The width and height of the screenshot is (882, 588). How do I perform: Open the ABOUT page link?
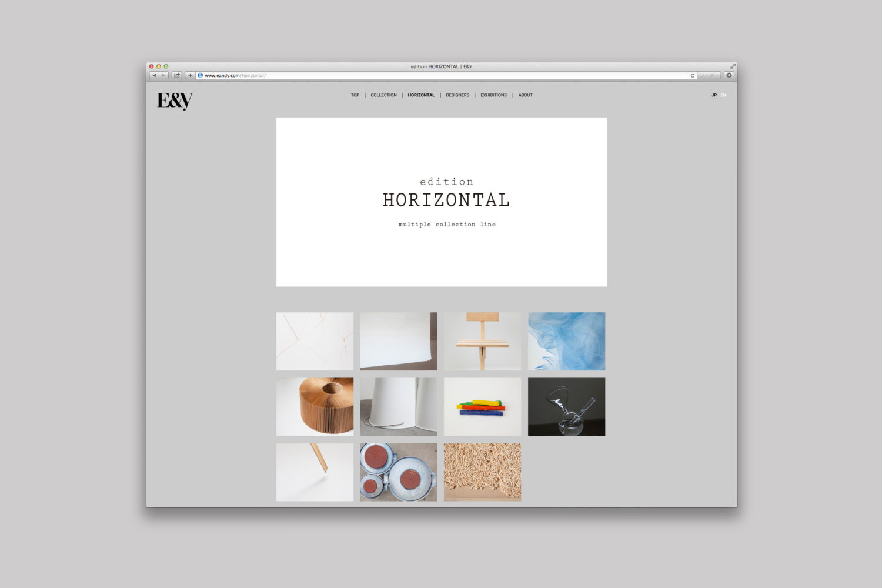point(526,95)
